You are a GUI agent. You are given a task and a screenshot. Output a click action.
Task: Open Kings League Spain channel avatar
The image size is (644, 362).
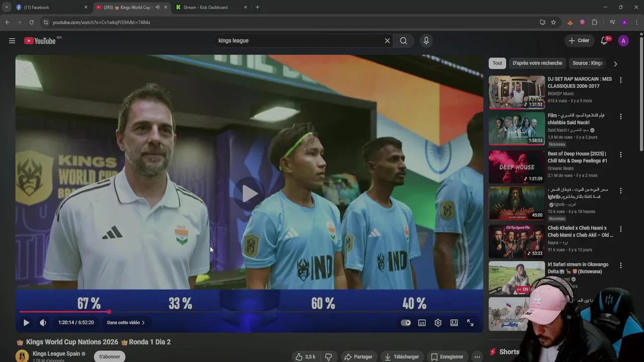coord(22,356)
